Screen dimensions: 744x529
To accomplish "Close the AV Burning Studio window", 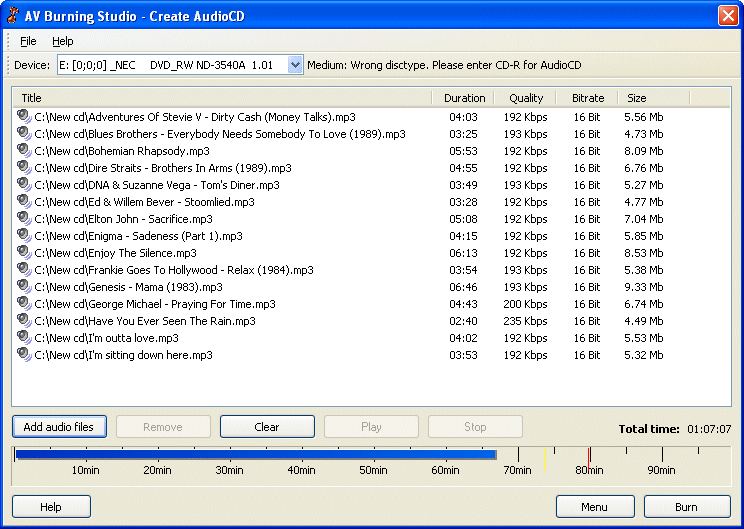I will point(728,16).
